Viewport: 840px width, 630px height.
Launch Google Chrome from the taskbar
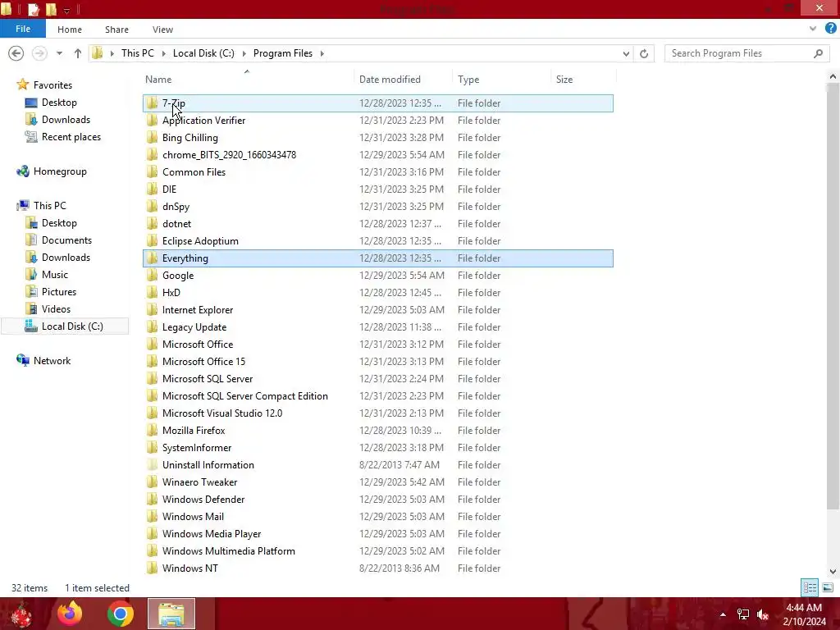click(x=121, y=614)
